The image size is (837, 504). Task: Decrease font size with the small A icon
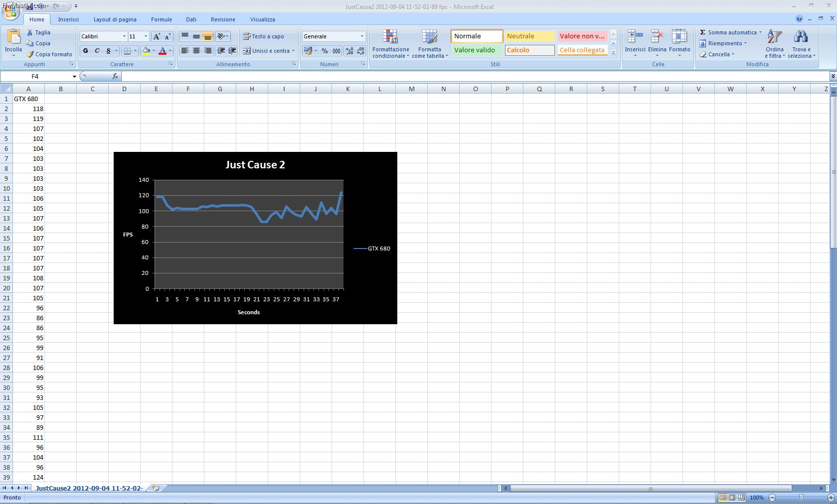click(167, 36)
